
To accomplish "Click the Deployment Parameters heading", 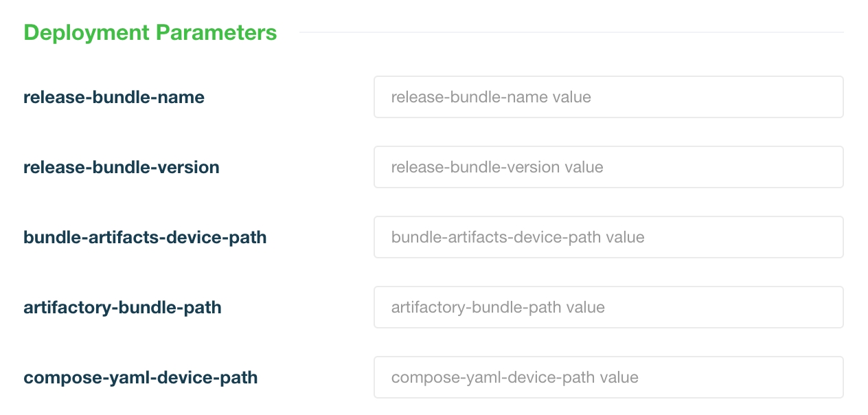I will click(x=150, y=33).
